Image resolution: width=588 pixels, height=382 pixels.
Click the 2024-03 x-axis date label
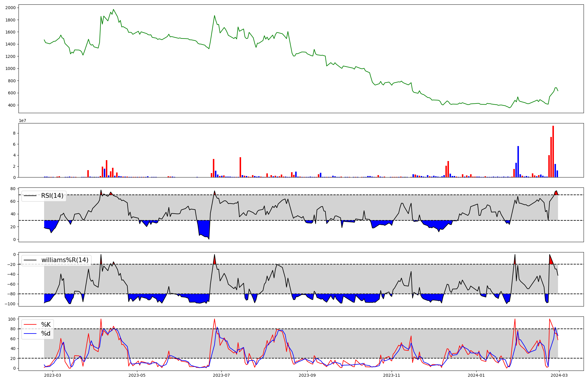point(559,375)
